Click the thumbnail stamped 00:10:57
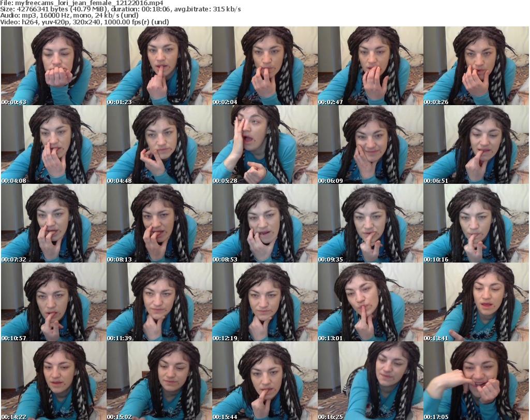The image size is (530, 420). click(x=54, y=302)
